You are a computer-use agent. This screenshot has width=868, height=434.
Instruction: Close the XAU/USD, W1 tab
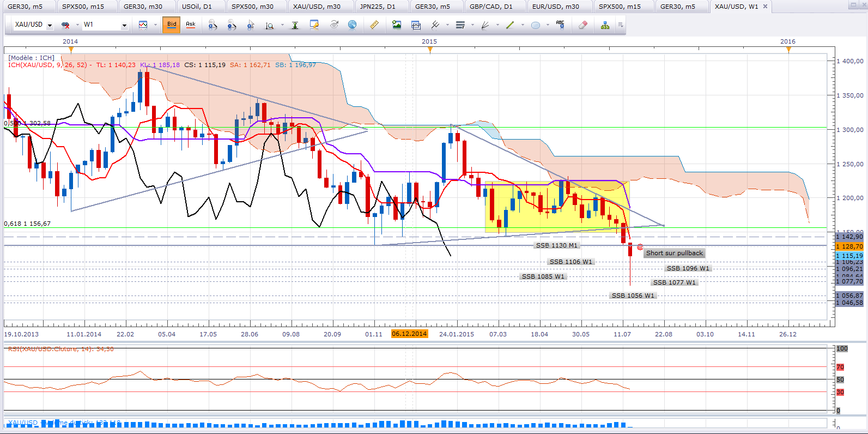click(x=765, y=7)
